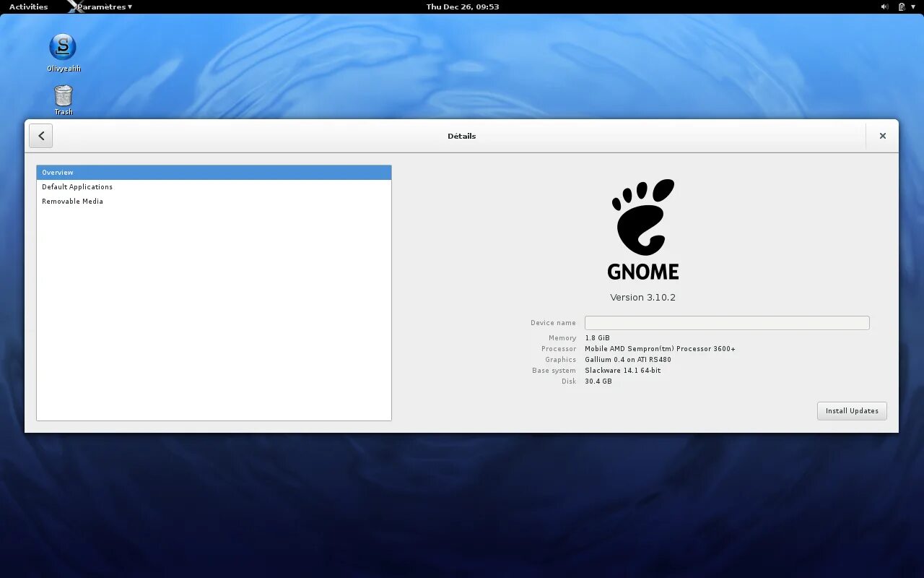Select the Olivyeahh desktop icon

64,53
